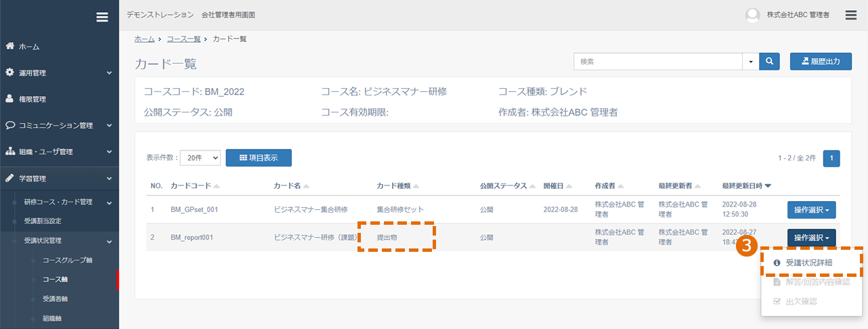Sort by カード種類 column arrow
The width and height of the screenshot is (868, 329).
click(416, 185)
